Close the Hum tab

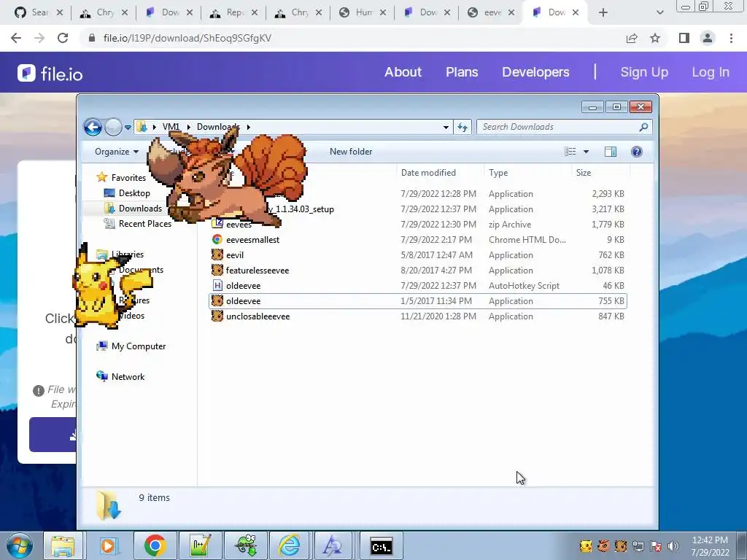tap(382, 13)
